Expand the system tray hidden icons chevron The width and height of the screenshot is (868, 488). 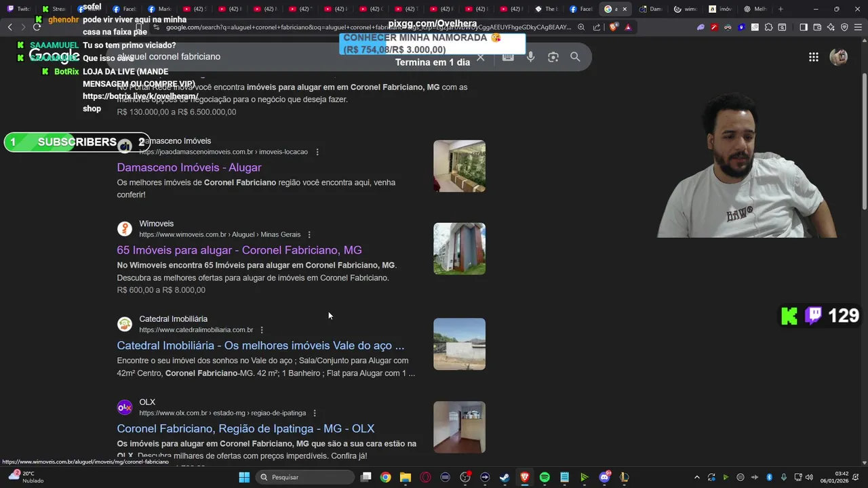[x=697, y=477]
